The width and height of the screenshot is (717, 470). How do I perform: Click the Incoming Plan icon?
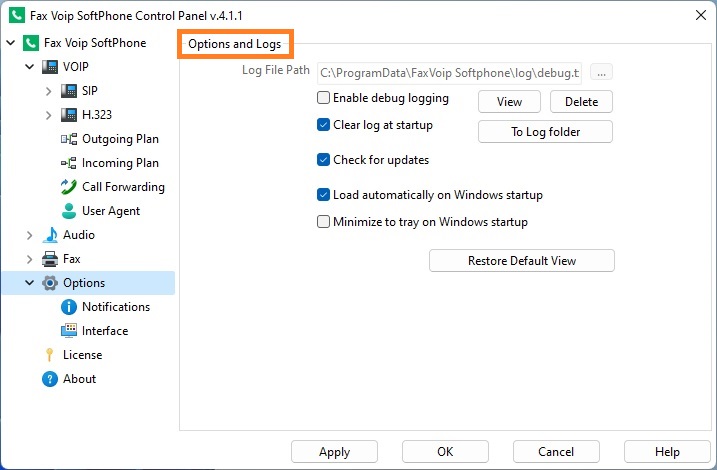[69, 163]
